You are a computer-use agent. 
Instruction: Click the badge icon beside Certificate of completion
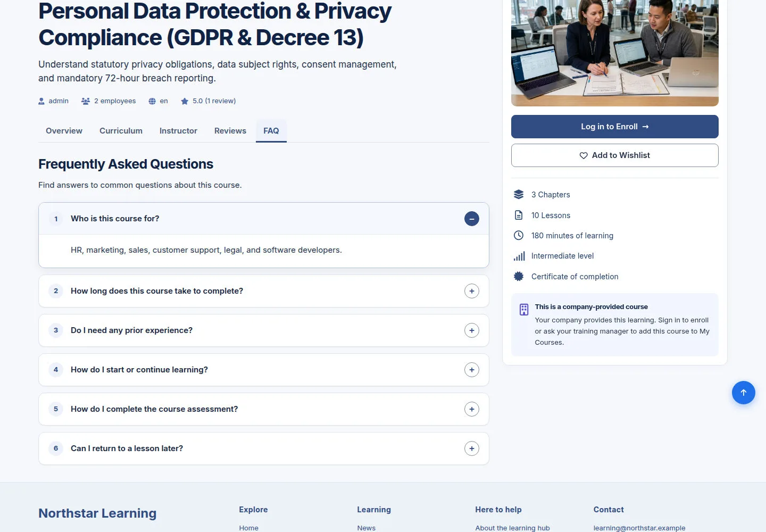pyautogui.click(x=519, y=276)
